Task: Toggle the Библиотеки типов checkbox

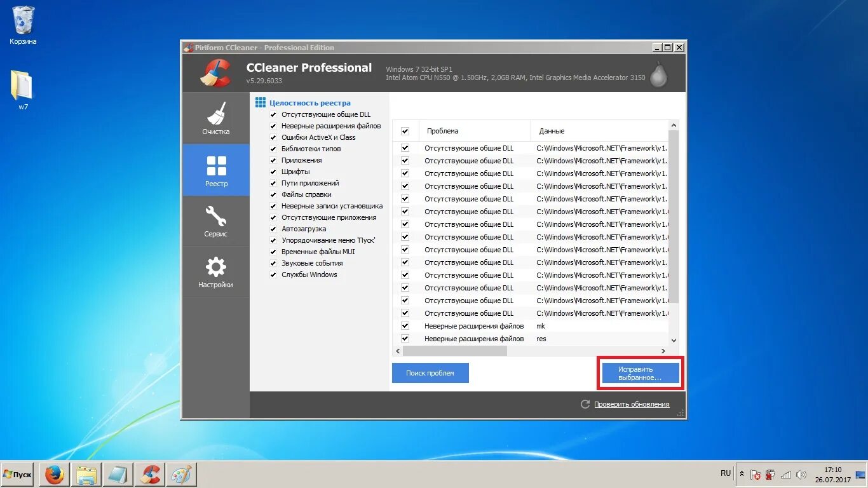Action: pos(273,149)
